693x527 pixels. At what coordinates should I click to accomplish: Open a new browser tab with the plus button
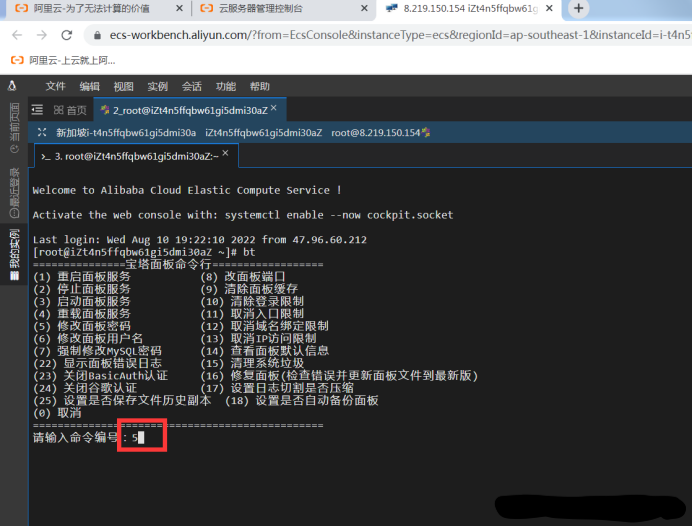(579, 8)
